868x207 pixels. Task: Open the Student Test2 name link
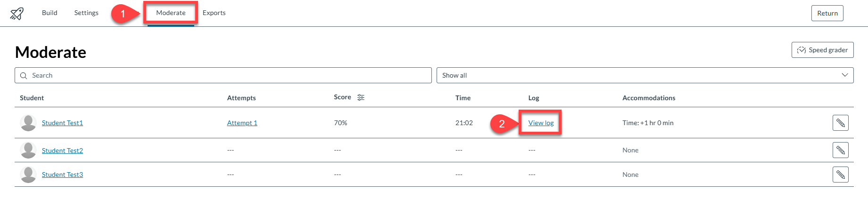point(62,151)
